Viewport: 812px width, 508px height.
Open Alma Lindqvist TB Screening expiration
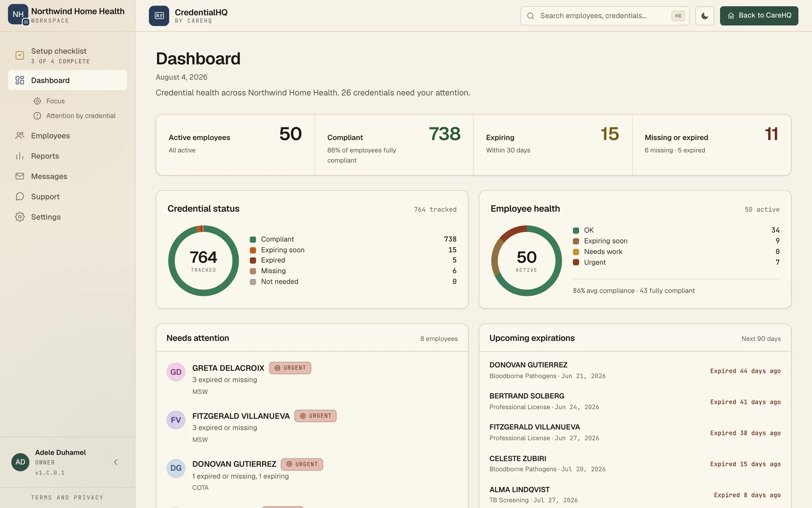pos(635,495)
